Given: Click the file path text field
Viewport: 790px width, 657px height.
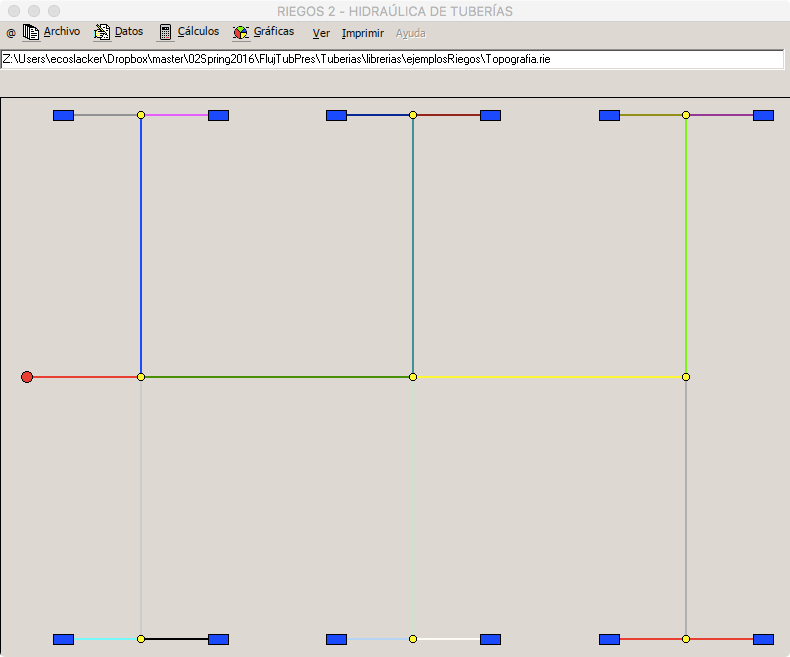Looking at the screenshot, I should (392, 60).
